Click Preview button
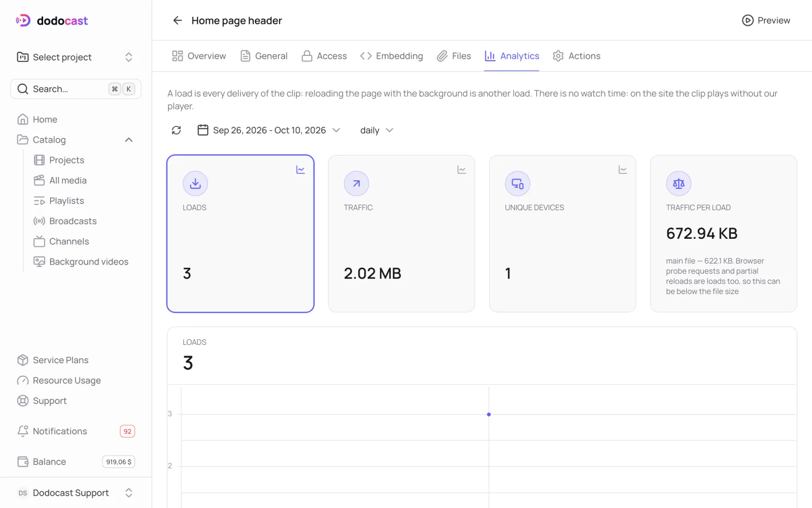The height and width of the screenshot is (508, 812). 766,20
